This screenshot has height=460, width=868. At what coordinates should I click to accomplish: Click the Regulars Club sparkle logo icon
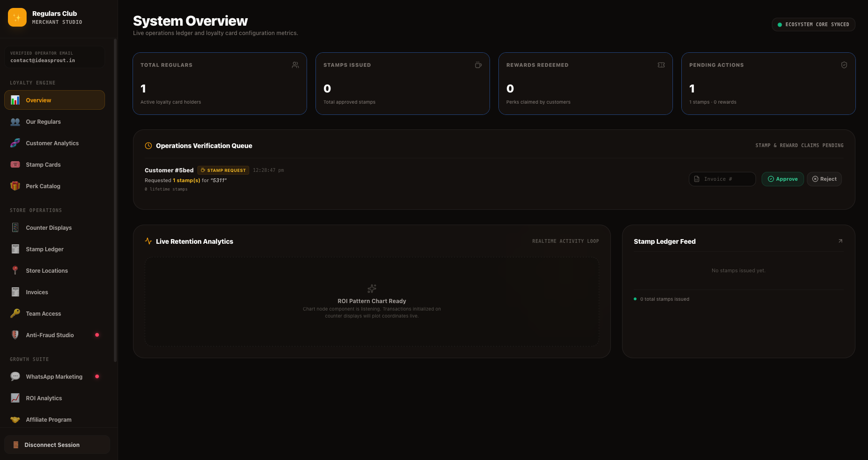coord(17,17)
